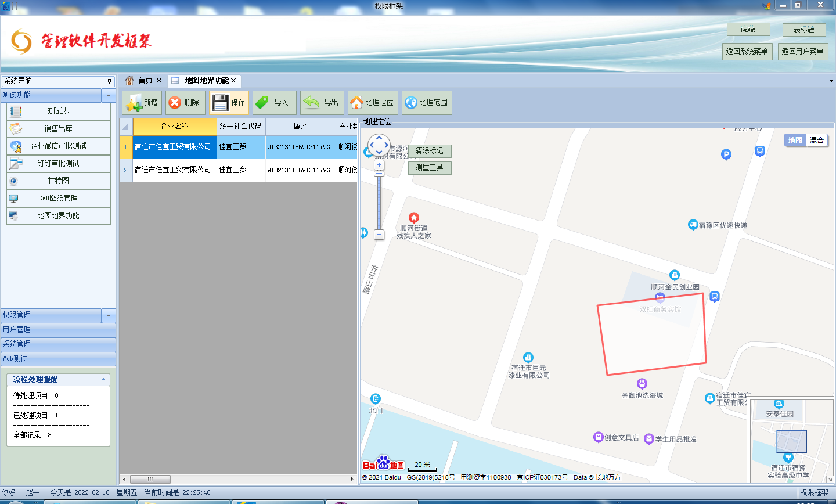
Task: Expand the 用户管理 navigation group
Action: pyautogui.click(x=58, y=330)
